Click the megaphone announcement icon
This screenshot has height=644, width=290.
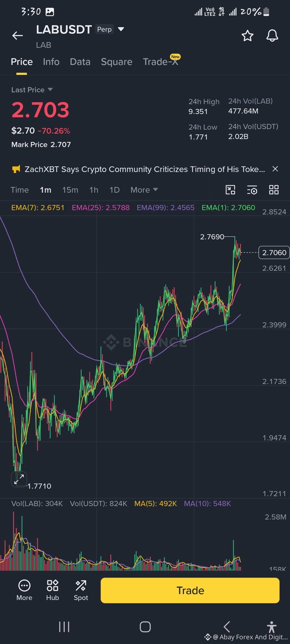[x=16, y=169]
